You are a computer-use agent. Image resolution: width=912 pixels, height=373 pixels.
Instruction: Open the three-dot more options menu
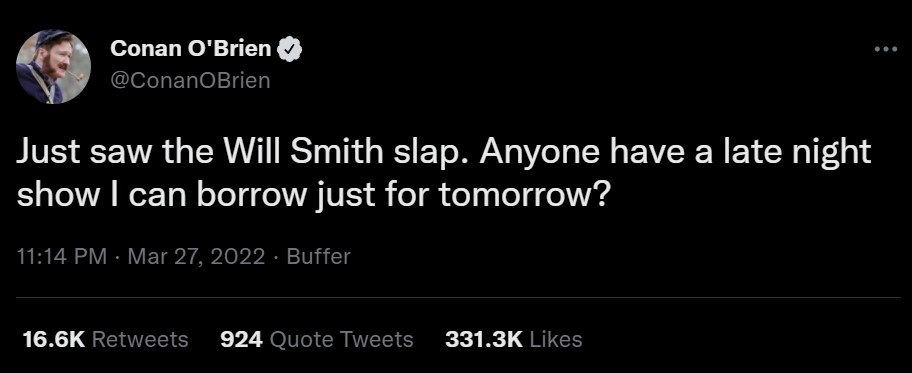coord(886,49)
